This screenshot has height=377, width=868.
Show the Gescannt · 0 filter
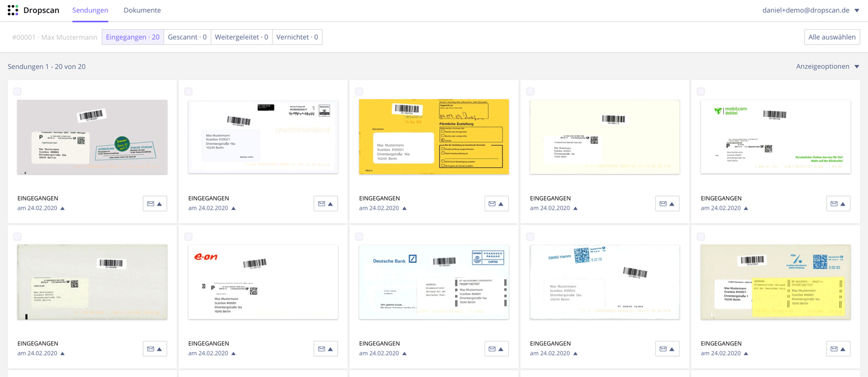coord(187,37)
